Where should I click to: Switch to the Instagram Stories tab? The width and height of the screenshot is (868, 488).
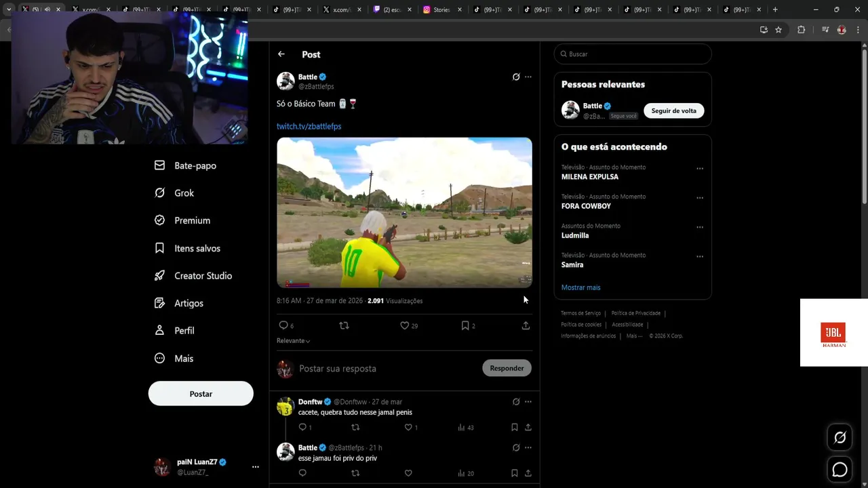(441, 9)
